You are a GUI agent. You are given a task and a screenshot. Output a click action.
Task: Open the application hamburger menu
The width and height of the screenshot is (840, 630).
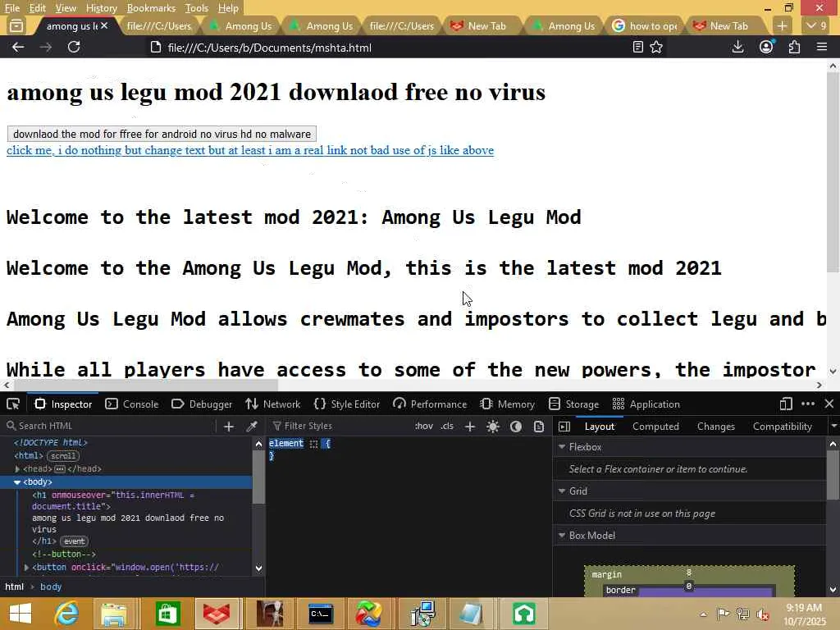click(x=822, y=47)
